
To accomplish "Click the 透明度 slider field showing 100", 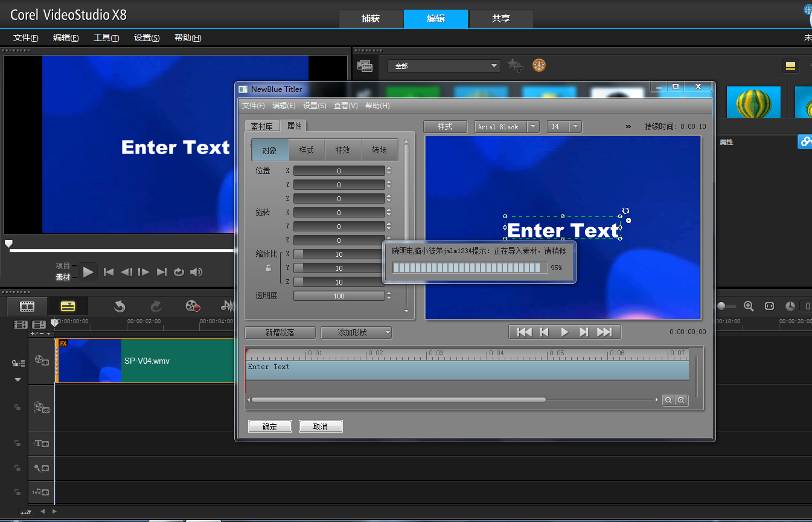I will [339, 296].
